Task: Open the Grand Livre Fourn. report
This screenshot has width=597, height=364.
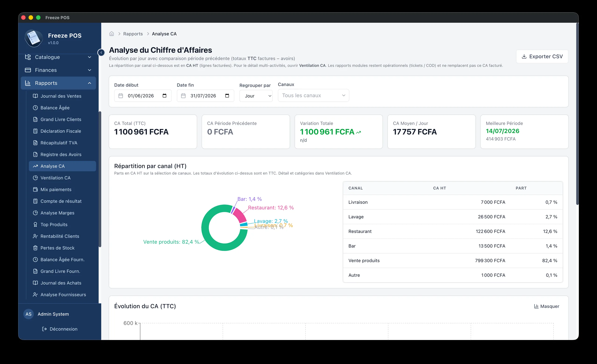Action: tap(62, 271)
